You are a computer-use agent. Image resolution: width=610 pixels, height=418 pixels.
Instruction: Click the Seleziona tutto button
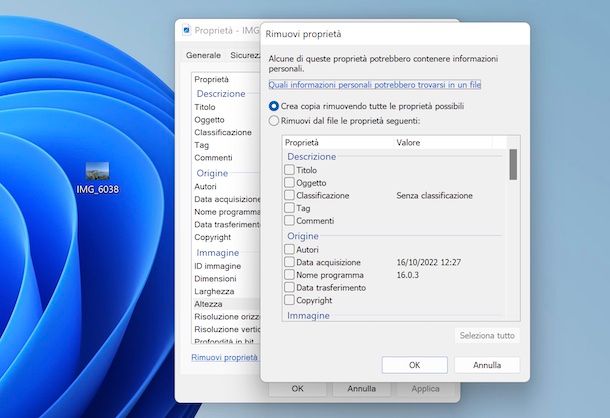(487, 335)
